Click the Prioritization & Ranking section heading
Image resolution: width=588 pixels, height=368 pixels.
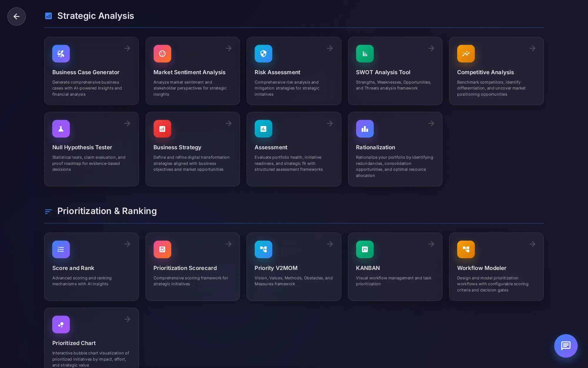pos(107,211)
